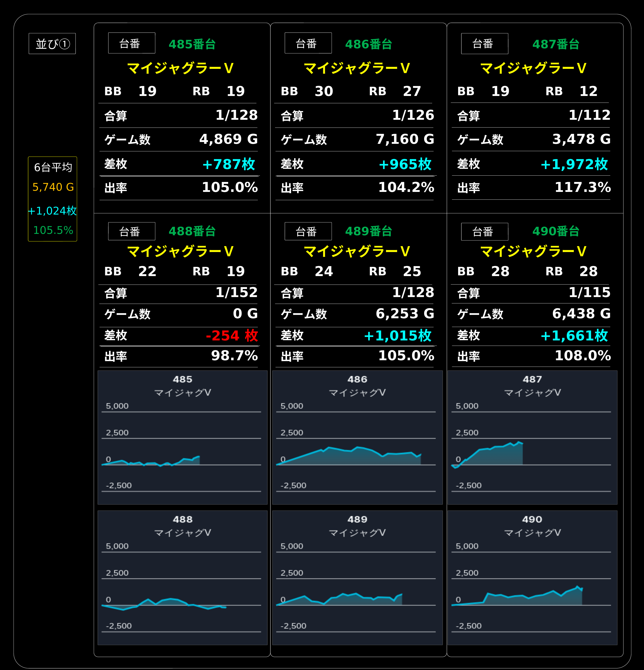Viewport: 644px width, 670px height.
Task: Open the 488 マイジャグV slump graph
Action: 183,578
